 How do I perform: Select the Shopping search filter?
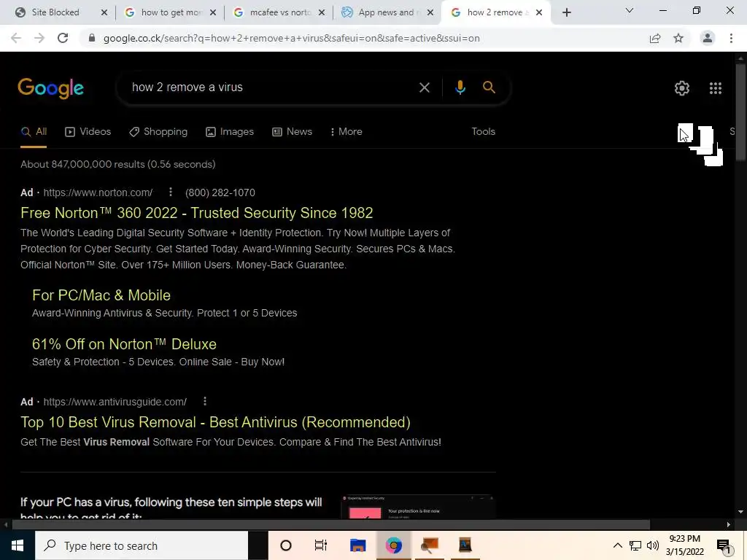(x=158, y=132)
